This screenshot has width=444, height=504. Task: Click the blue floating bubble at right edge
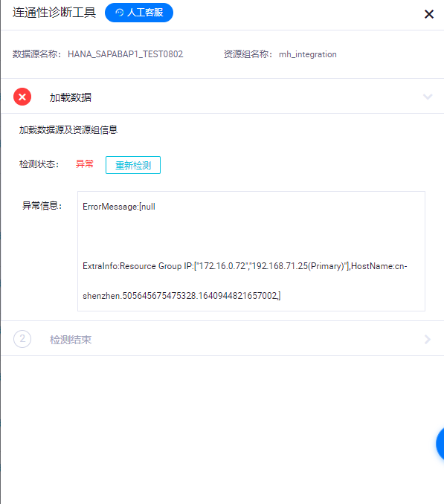440,444
